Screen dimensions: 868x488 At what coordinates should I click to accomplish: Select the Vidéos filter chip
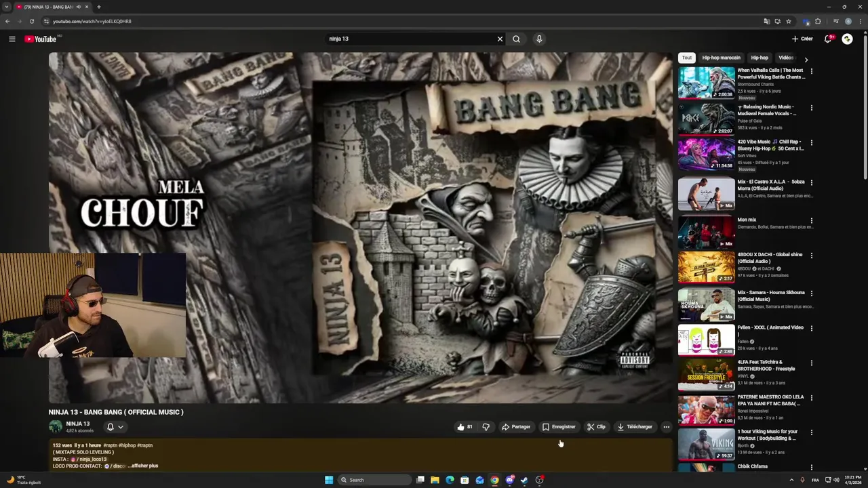tap(785, 58)
